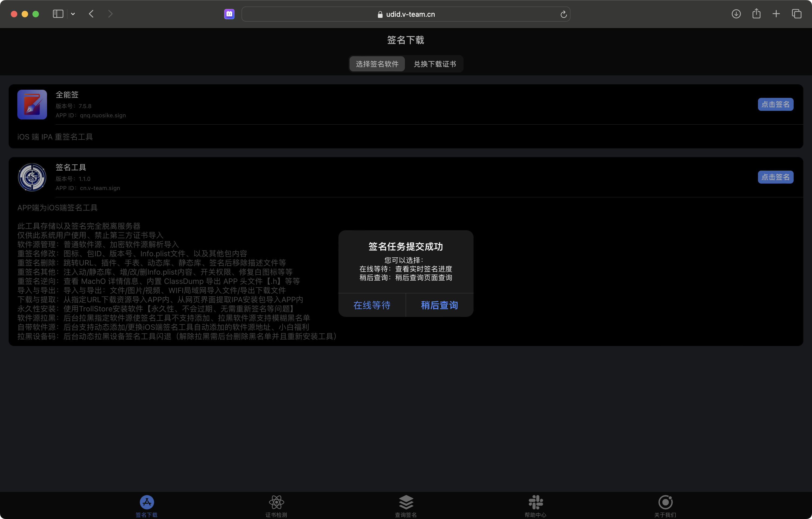
Task: Open the Share menu icon
Action: [x=756, y=14]
